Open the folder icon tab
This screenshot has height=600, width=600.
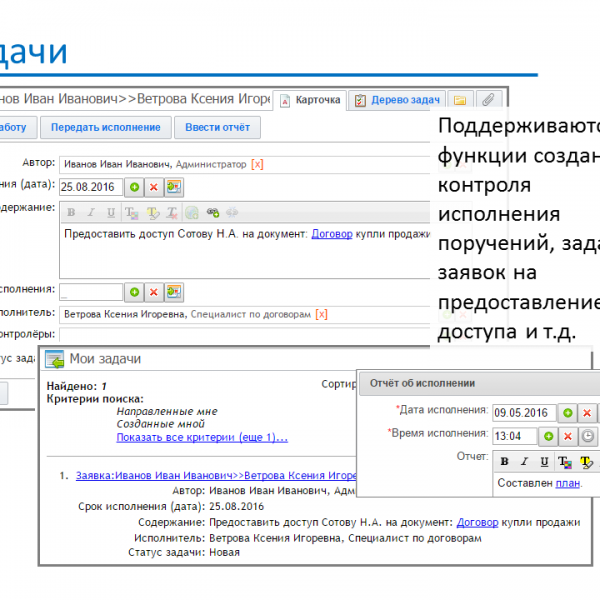[x=460, y=101]
